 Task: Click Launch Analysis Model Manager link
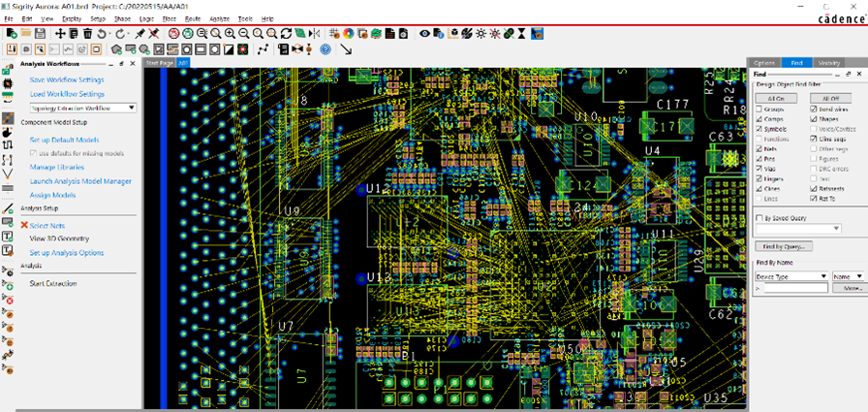(80, 181)
